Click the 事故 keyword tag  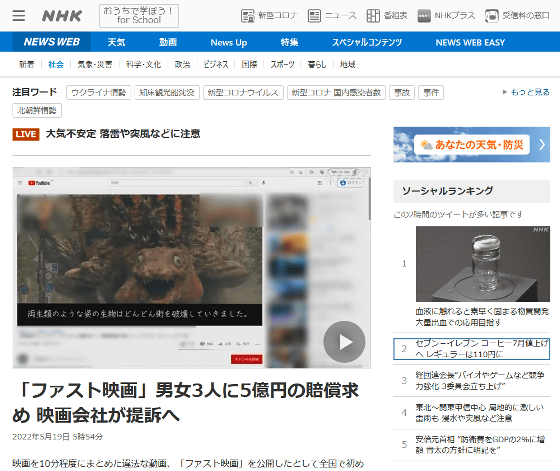[402, 92]
